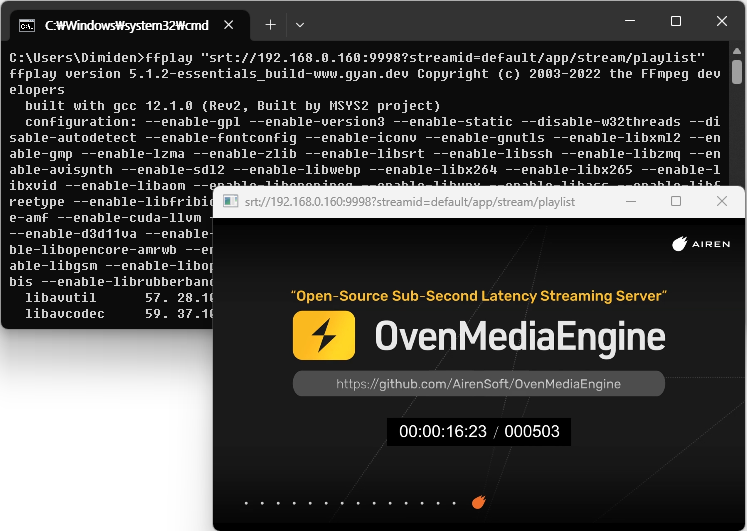Screen dimensions: 747x531
Task: Close the ffplay player window
Action: [722, 201]
